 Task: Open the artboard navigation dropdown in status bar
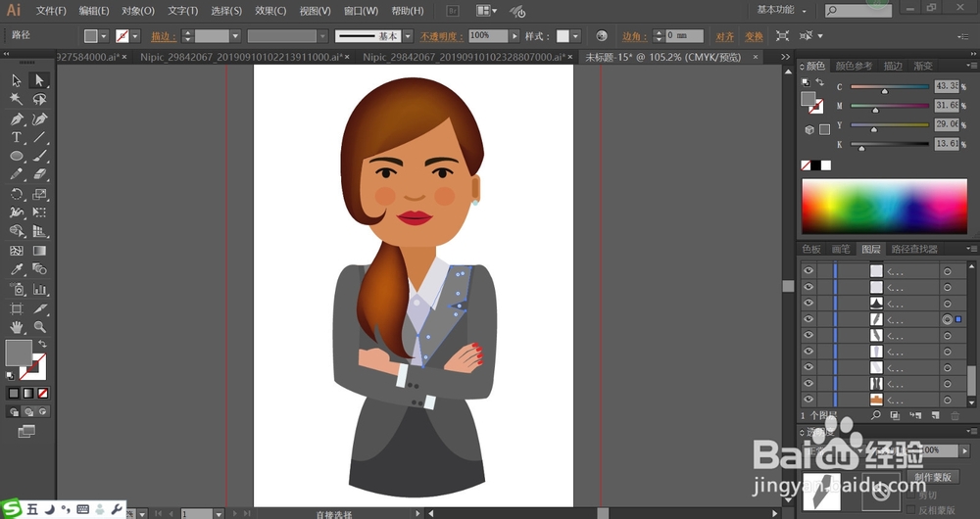pyautogui.click(x=219, y=513)
